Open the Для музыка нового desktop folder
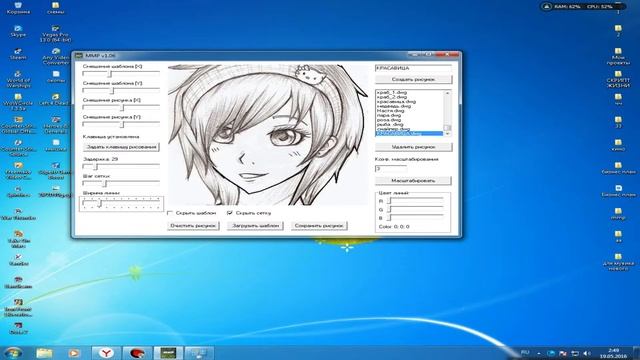 click(x=618, y=262)
